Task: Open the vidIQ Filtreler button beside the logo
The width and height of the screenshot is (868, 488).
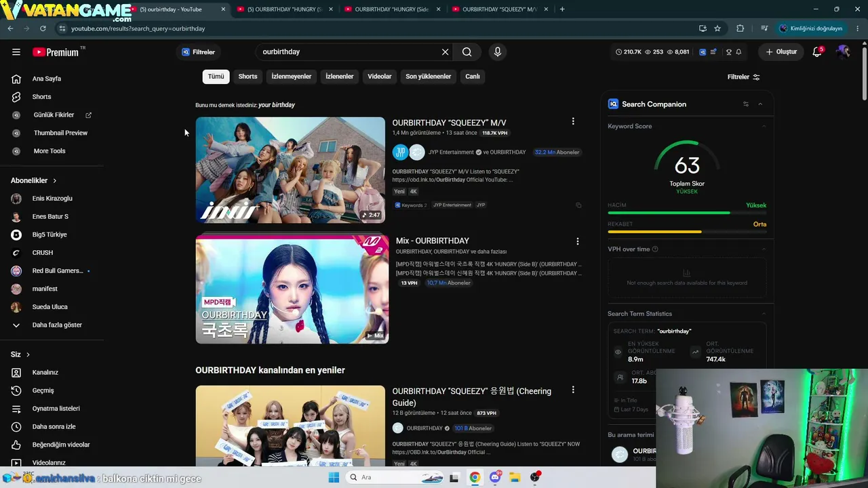Action: coord(198,52)
